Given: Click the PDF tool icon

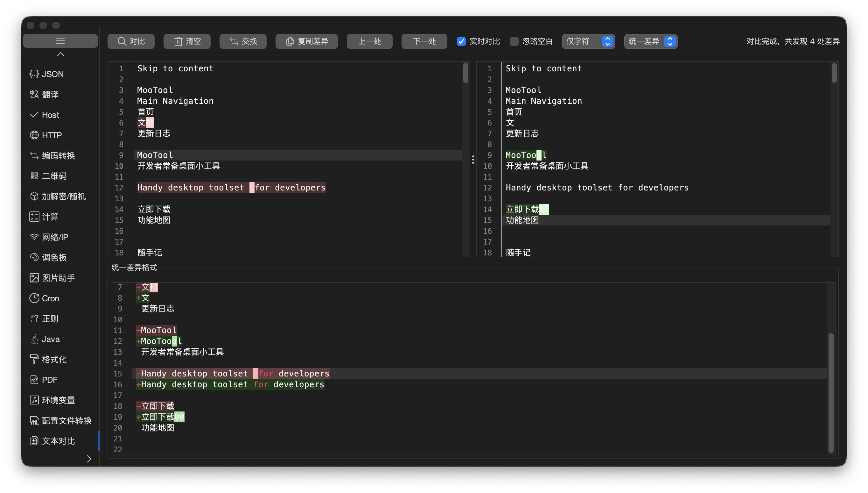Looking at the screenshot, I should coord(34,380).
